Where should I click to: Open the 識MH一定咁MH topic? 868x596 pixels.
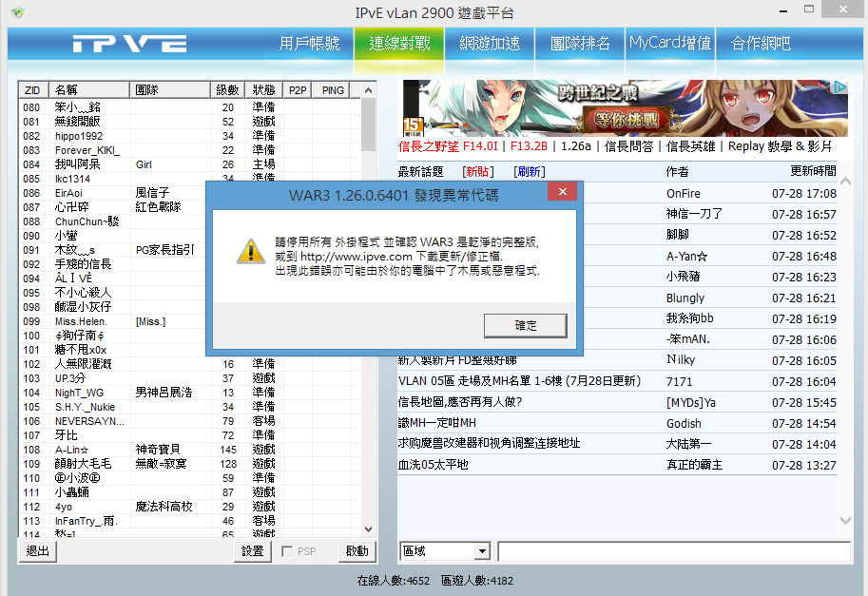436,423
